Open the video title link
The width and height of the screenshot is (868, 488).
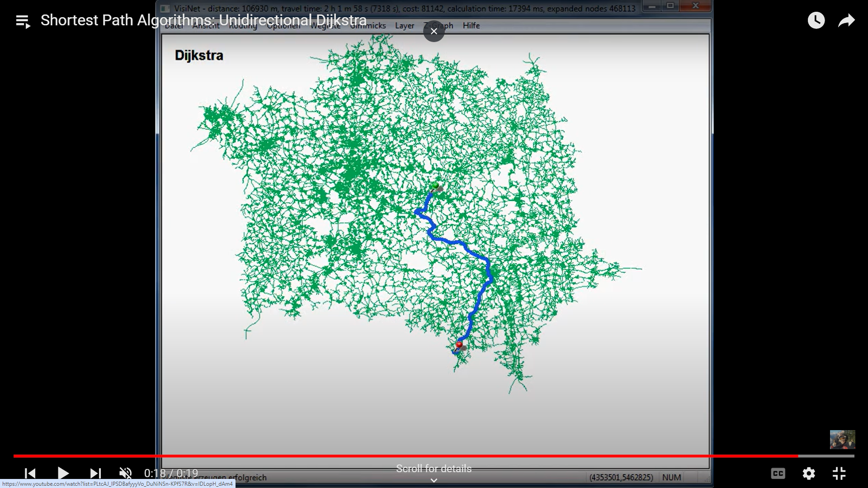pyautogui.click(x=203, y=20)
